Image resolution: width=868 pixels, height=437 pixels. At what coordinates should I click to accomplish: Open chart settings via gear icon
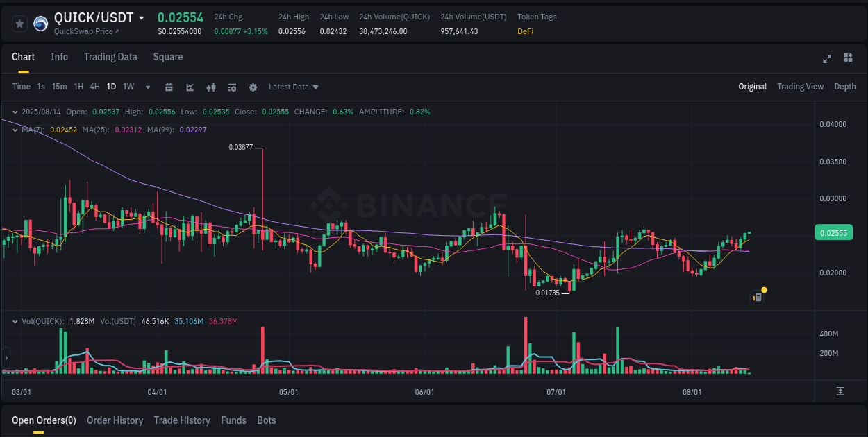pos(253,87)
